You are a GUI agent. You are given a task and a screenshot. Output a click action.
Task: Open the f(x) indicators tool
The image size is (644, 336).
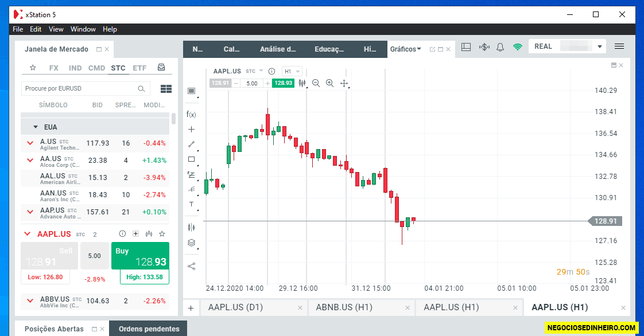tap(191, 115)
